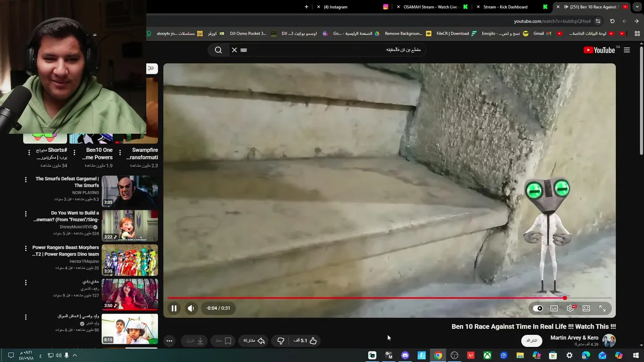Open the Chrome apps grid icon
This screenshot has width=644, height=362.
pyautogui.click(x=637, y=34)
